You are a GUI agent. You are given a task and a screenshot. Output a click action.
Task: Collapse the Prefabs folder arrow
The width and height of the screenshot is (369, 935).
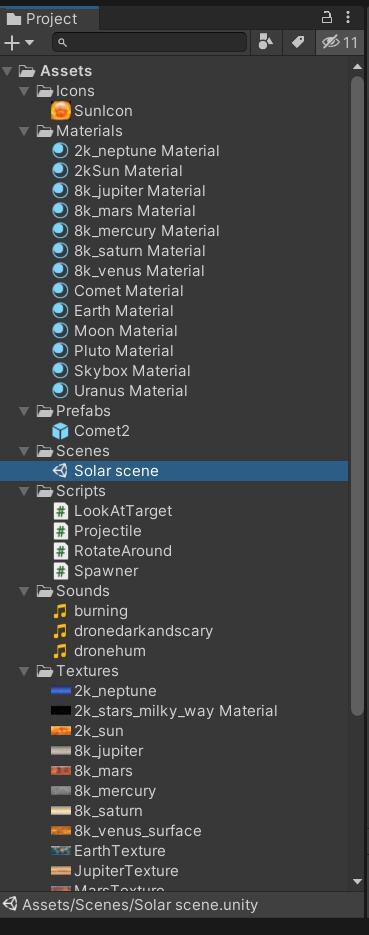click(x=24, y=411)
